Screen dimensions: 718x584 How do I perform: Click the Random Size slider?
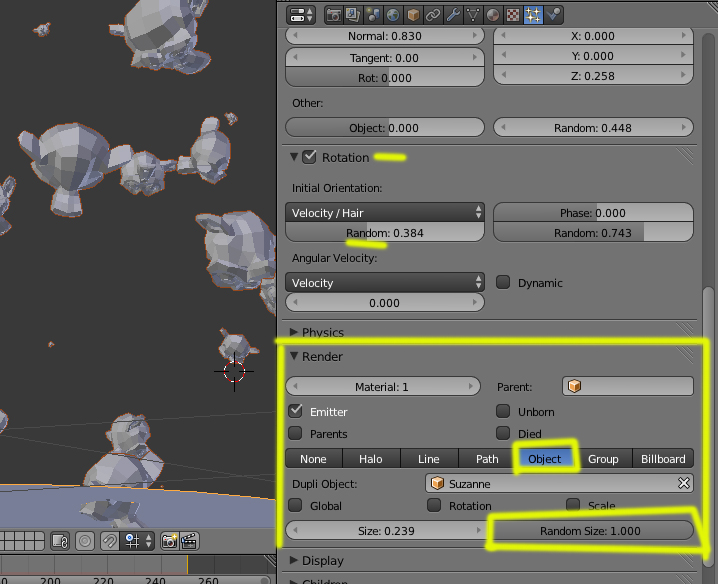pos(593,531)
